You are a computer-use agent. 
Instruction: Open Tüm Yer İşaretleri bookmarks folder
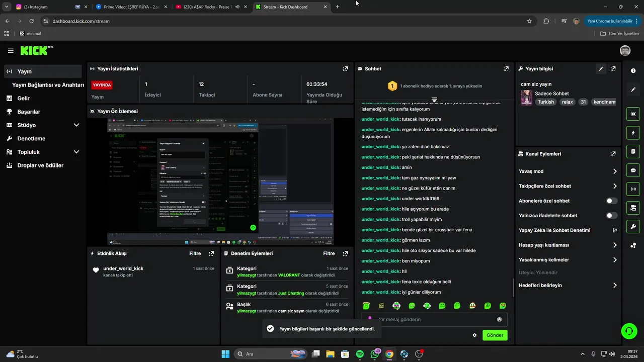tap(619, 34)
